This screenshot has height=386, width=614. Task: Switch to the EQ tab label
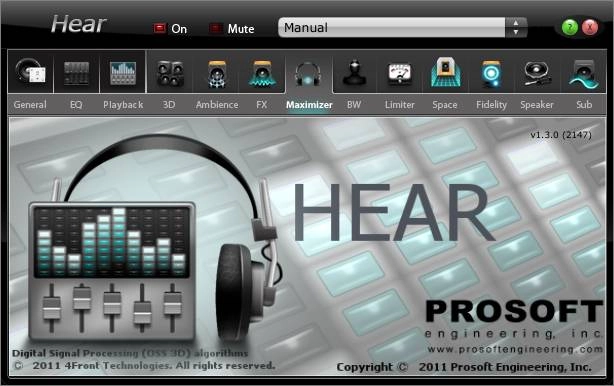[76, 105]
